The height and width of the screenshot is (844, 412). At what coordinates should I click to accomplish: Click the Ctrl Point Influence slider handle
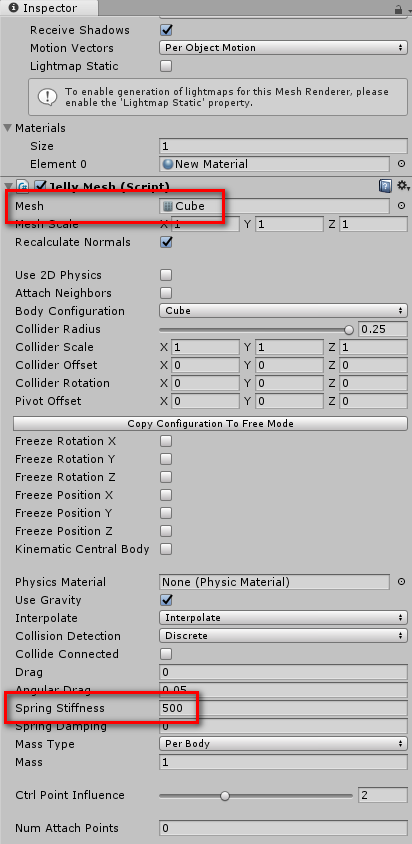click(x=225, y=796)
